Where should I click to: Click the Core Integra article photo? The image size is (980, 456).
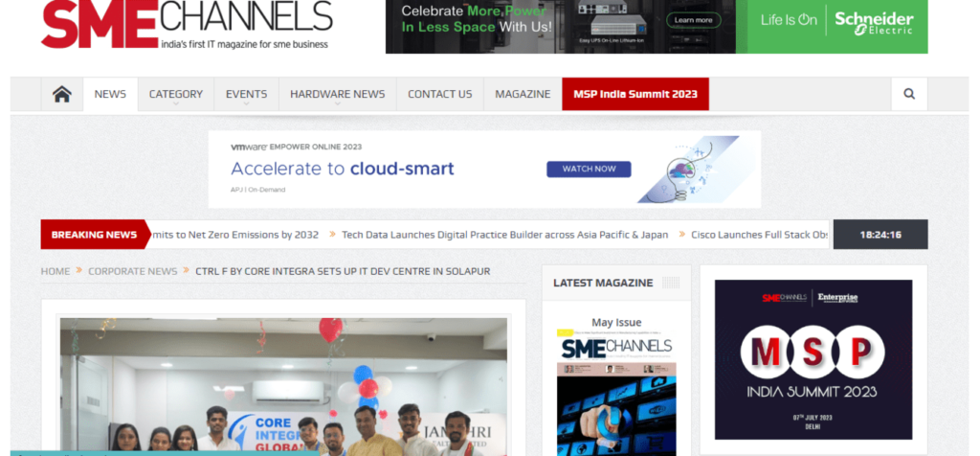pos(283,387)
